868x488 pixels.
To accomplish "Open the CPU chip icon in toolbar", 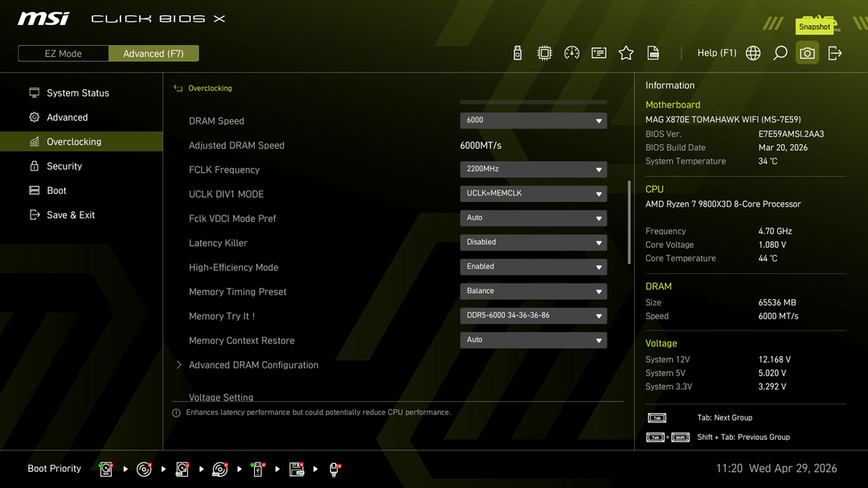I will 545,53.
